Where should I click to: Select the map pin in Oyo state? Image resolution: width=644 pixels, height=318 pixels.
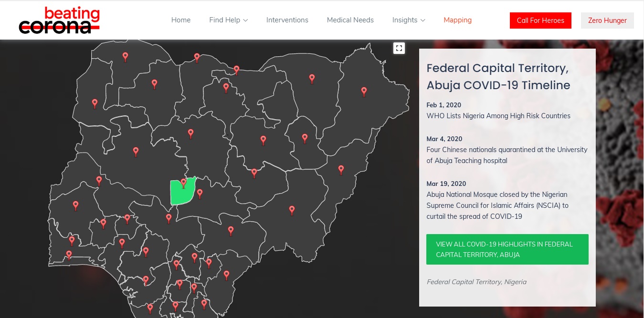point(75,205)
